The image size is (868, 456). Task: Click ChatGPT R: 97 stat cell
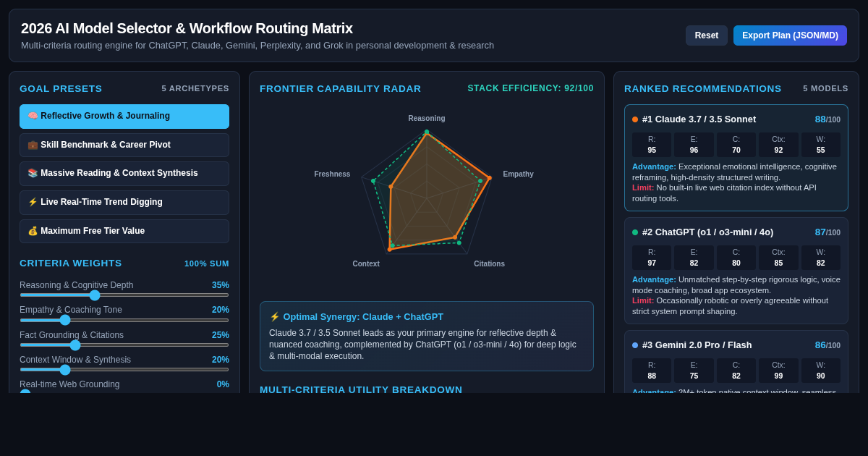(x=652, y=258)
